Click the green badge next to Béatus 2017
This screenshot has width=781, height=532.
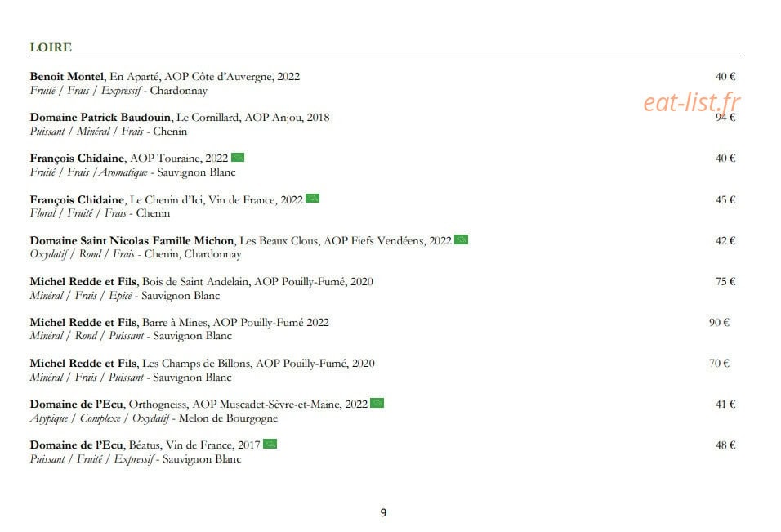coord(270,444)
